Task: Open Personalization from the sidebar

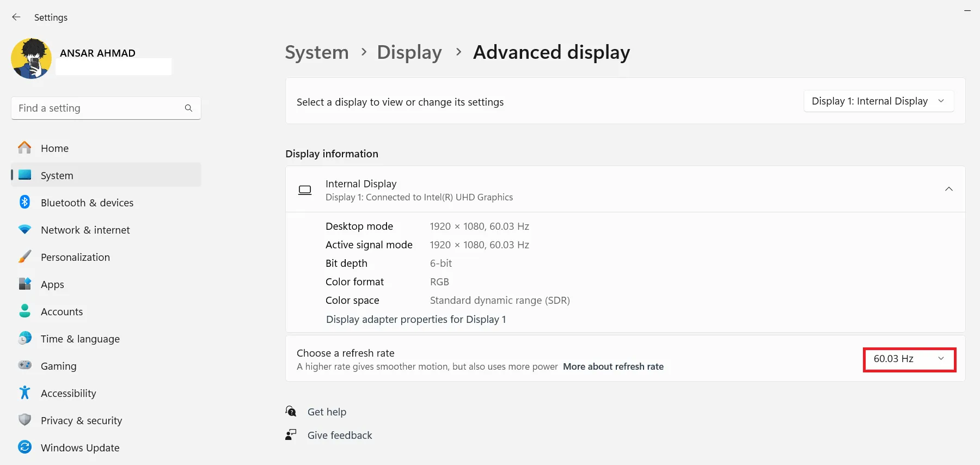Action: pyautogui.click(x=75, y=257)
